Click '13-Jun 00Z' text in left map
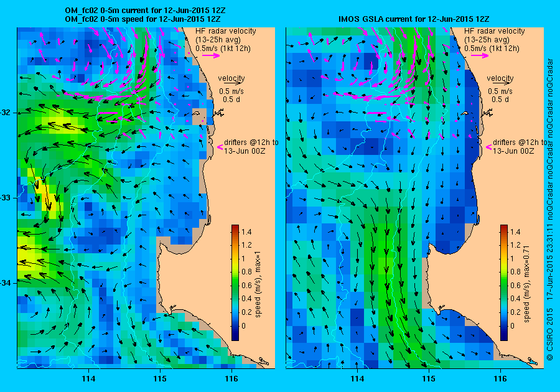560x392 pixels. (x=245, y=151)
